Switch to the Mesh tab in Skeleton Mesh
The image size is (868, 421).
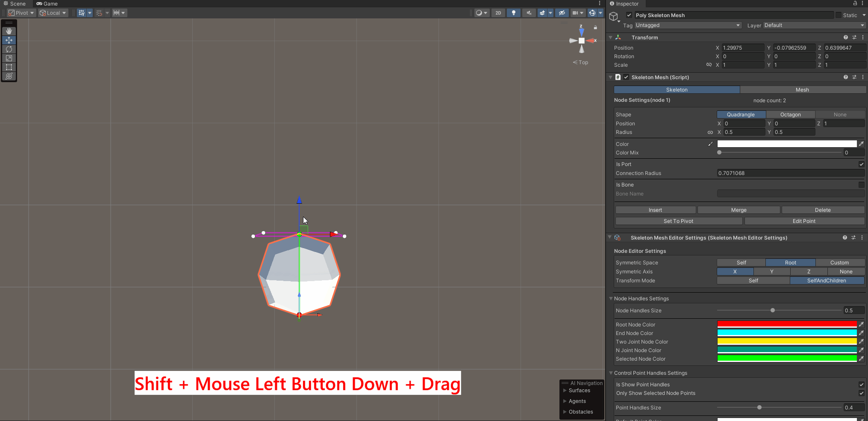point(802,90)
